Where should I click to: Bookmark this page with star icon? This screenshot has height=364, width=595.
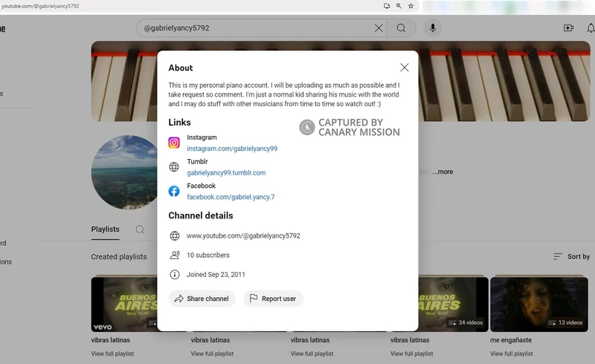pos(411,6)
